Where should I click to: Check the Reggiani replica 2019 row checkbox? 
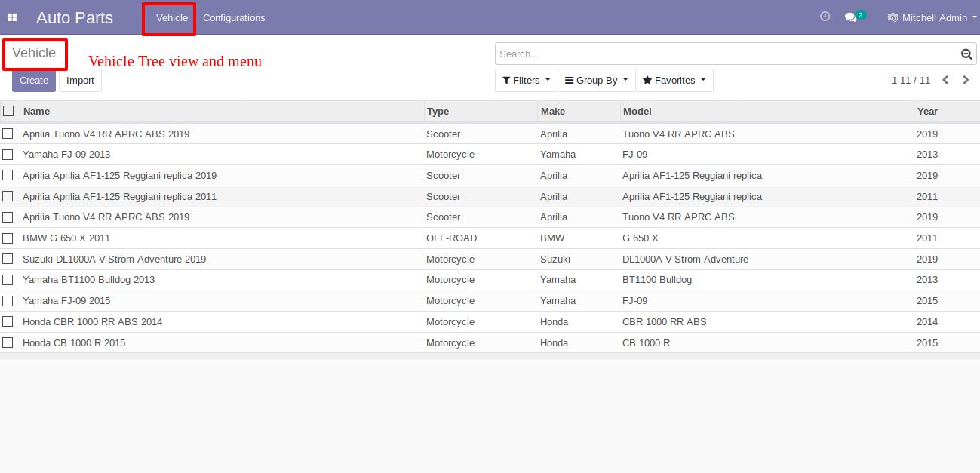(x=8, y=175)
